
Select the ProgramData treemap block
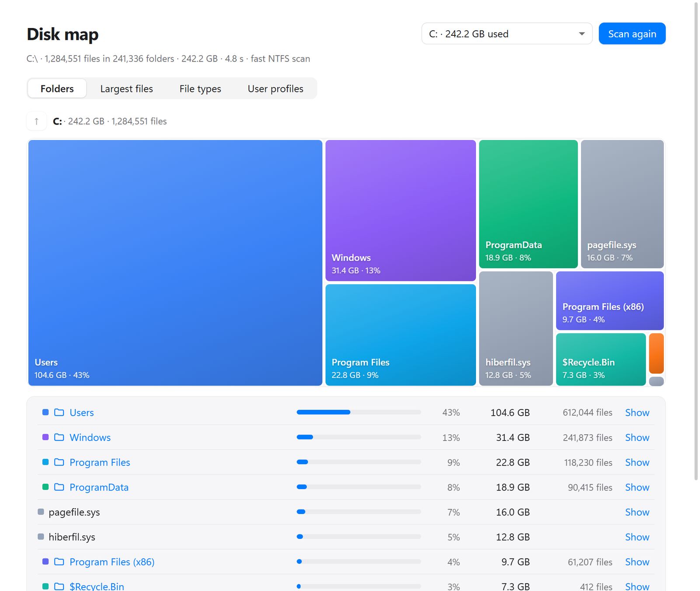pyautogui.click(x=528, y=204)
